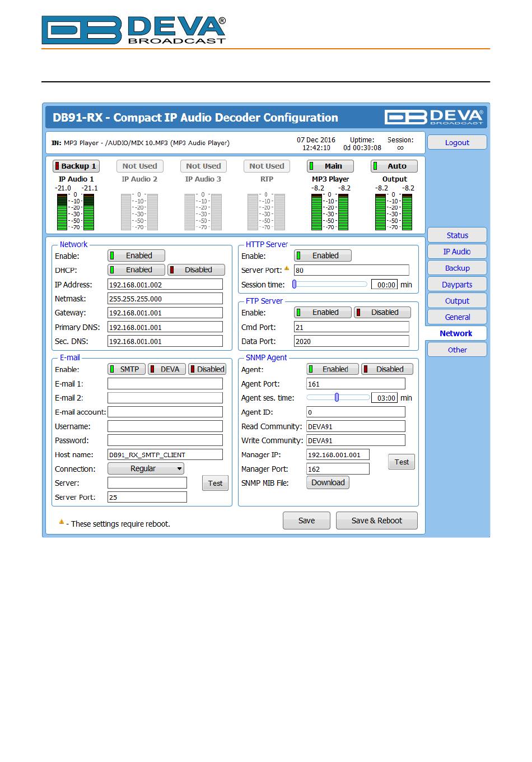Click the FTP Data Port field
Screen dimensions: 532x762
352,341
